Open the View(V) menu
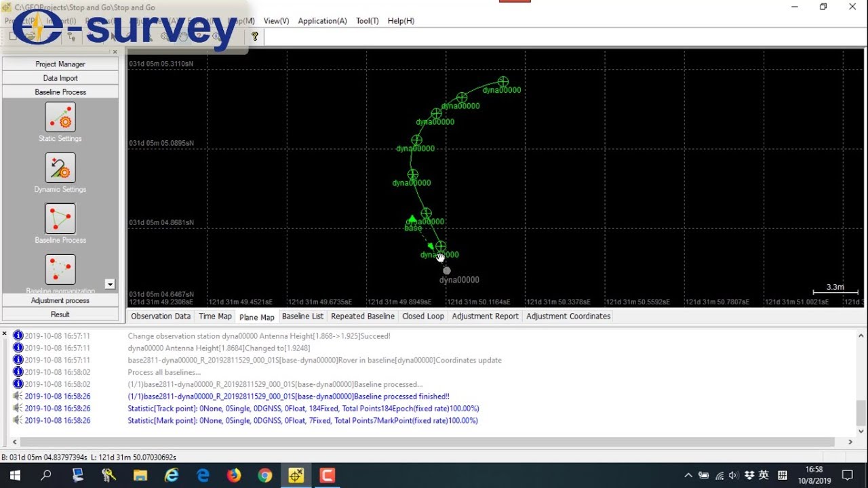The width and height of the screenshot is (868, 488). pyautogui.click(x=276, y=21)
